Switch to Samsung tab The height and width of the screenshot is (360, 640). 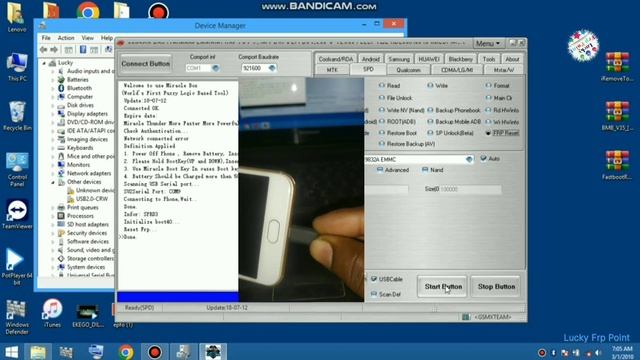pos(399,59)
